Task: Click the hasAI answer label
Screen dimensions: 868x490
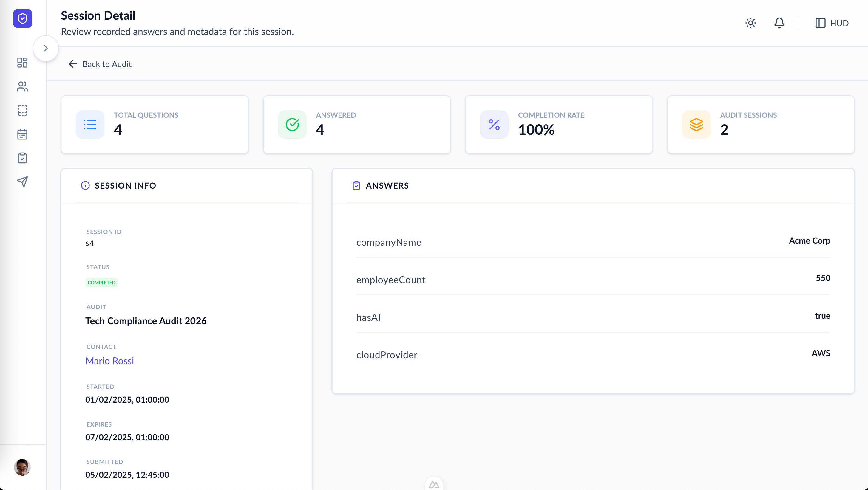Action: click(368, 317)
